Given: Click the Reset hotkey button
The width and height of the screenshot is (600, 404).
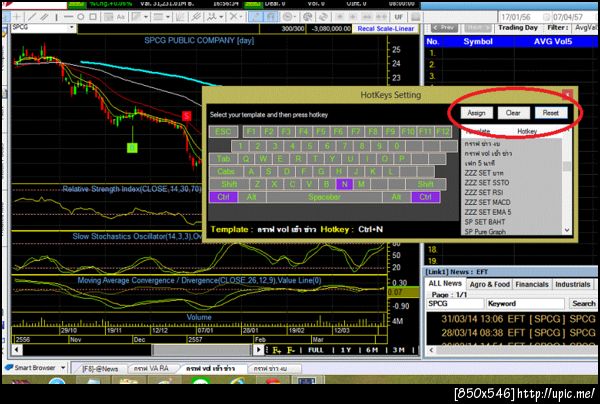Looking at the screenshot, I should pyautogui.click(x=551, y=113).
